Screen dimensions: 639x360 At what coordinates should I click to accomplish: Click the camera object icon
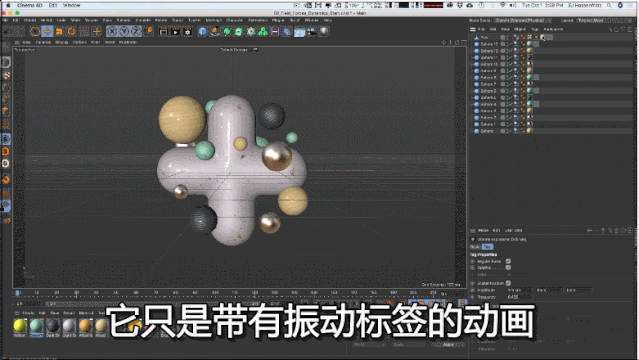(x=312, y=31)
